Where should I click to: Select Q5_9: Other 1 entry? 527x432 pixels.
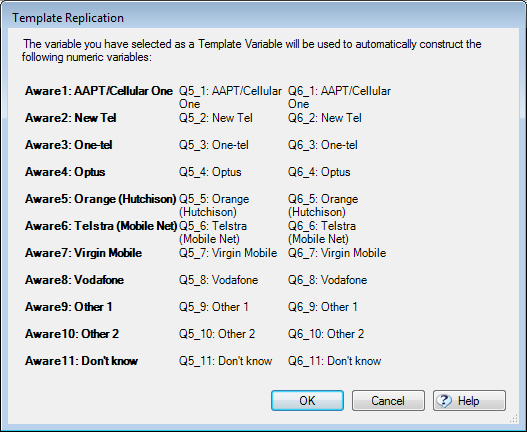pos(213,307)
